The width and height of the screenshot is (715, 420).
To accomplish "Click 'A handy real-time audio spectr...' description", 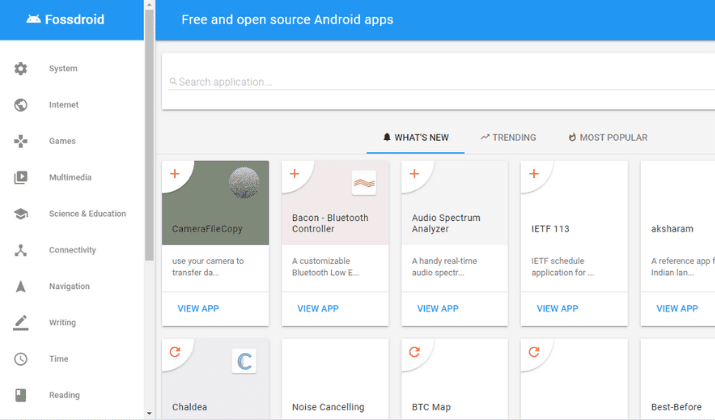I will pos(445,267).
